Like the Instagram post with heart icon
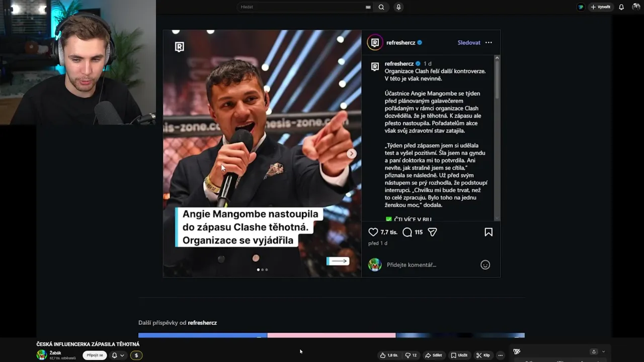This screenshot has height=362, width=644. pyautogui.click(x=373, y=232)
